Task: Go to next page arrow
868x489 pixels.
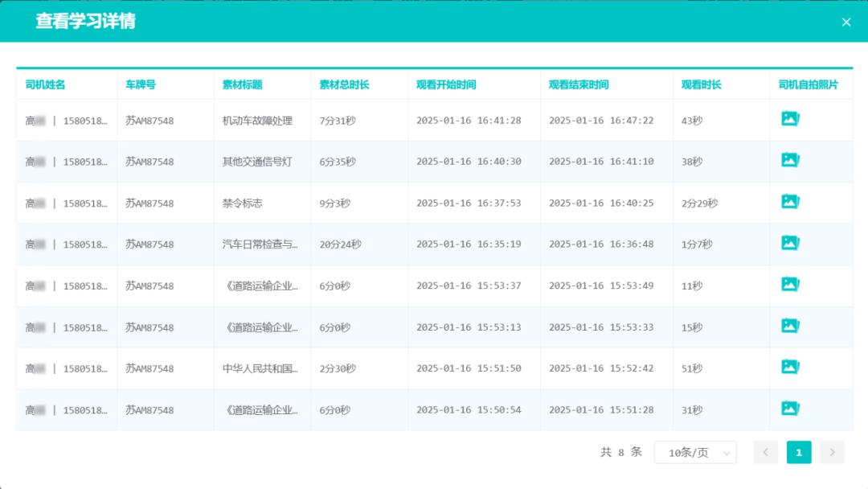Action: point(832,453)
